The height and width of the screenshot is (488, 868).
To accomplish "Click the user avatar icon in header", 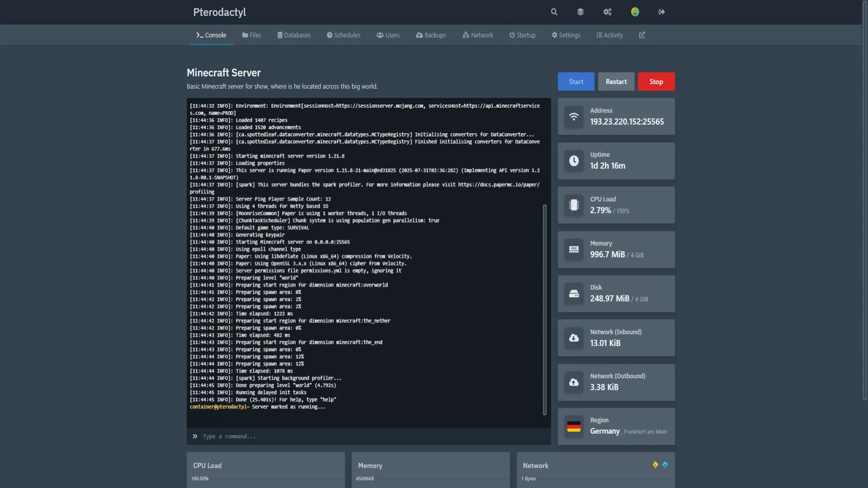I will click(635, 12).
